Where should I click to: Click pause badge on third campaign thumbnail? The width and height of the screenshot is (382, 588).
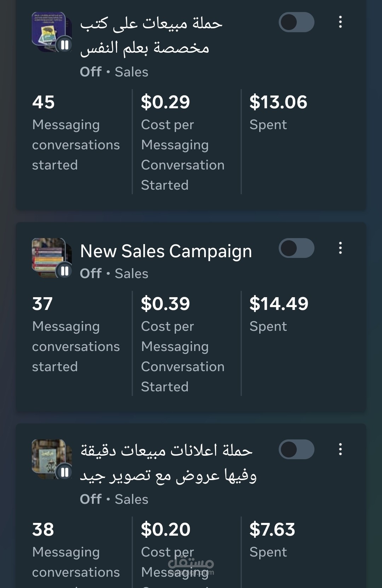tap(64, 472)
